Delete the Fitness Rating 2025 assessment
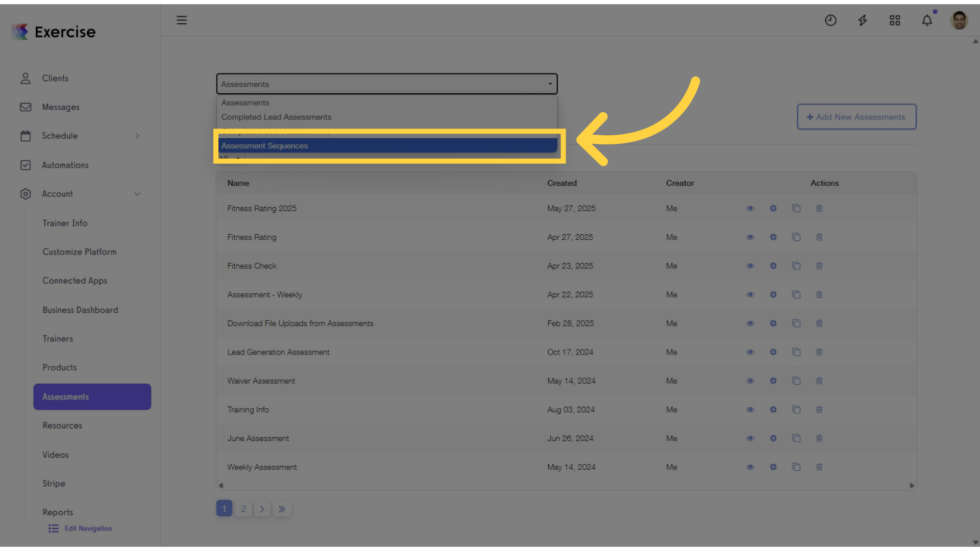This screenshot has width=980, height=551. [x=819, y=208]
